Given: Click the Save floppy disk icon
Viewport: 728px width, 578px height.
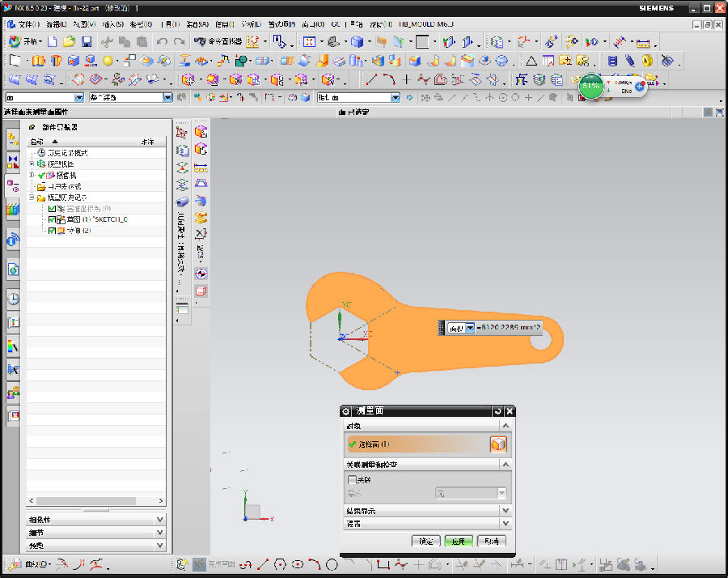Looking at the screenshot, I should [x=86, y=41].
